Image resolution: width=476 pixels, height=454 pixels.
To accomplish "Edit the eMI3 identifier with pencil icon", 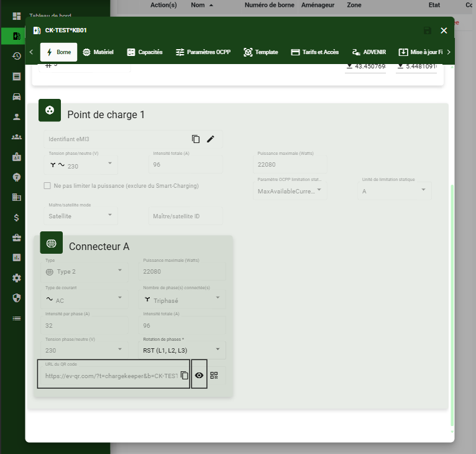I will [x=211, y=139].
